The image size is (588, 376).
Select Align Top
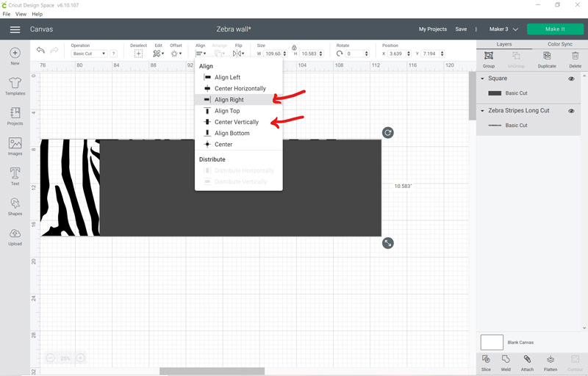[238, 111]
